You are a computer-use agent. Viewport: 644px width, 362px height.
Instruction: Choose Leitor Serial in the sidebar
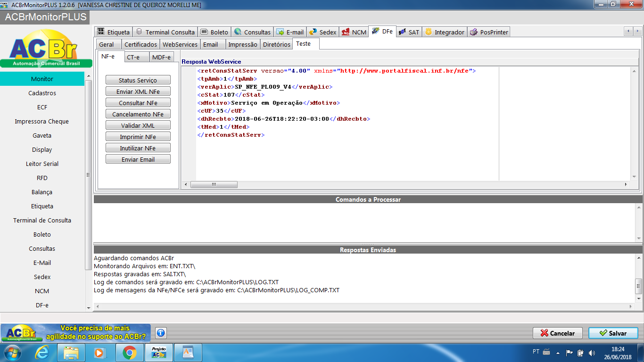point(42,164)
